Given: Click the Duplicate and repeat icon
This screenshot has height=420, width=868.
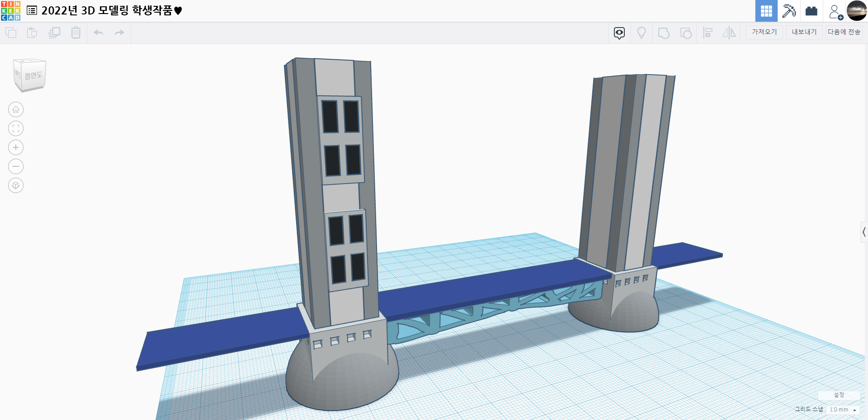Looking at the screenshot, I should click(54, 33).
